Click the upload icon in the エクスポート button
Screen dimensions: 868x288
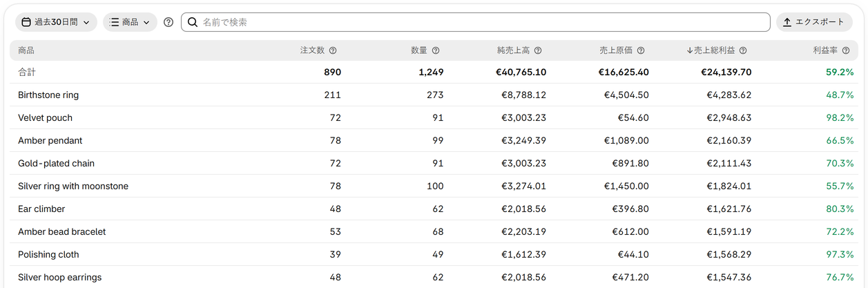point(788,22)
